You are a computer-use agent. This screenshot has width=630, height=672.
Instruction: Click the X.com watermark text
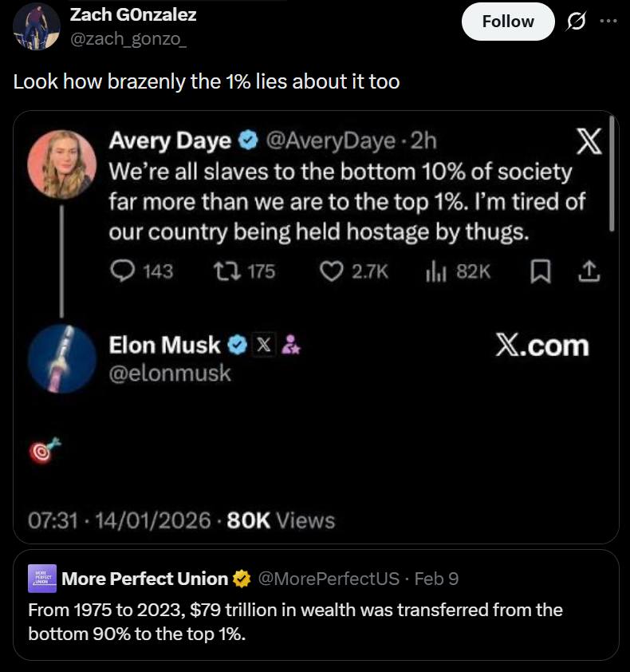pos(541,345)
